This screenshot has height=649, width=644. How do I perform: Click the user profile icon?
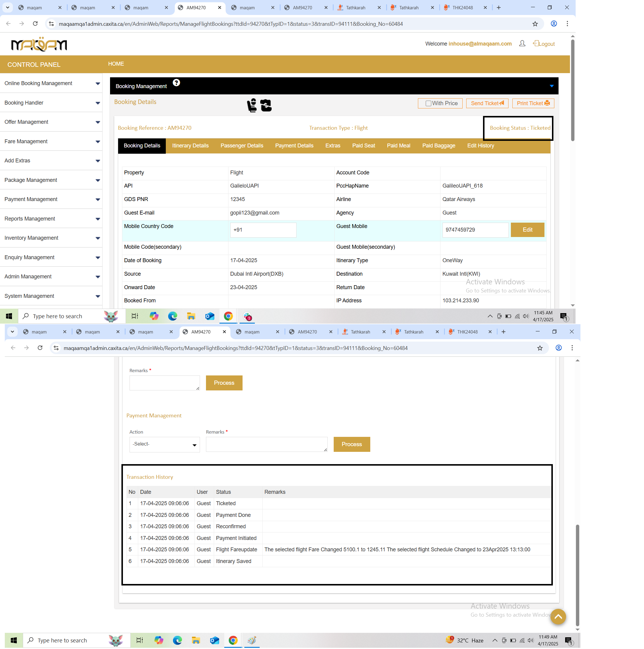point(522,44)
